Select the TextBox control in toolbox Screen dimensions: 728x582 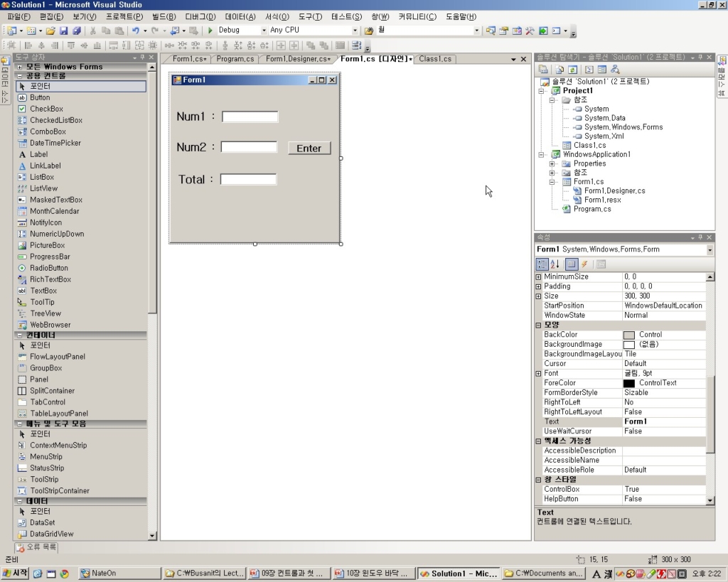click(x=43, y=291)
